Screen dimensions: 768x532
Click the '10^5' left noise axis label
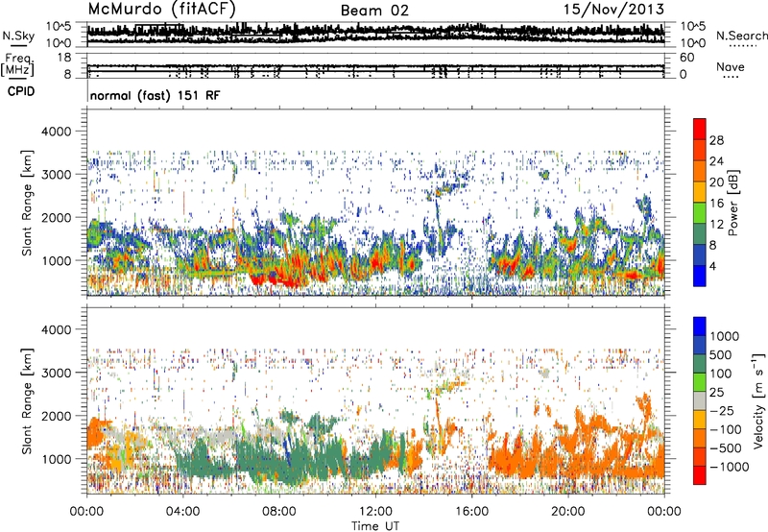click(x=59, y=27)
